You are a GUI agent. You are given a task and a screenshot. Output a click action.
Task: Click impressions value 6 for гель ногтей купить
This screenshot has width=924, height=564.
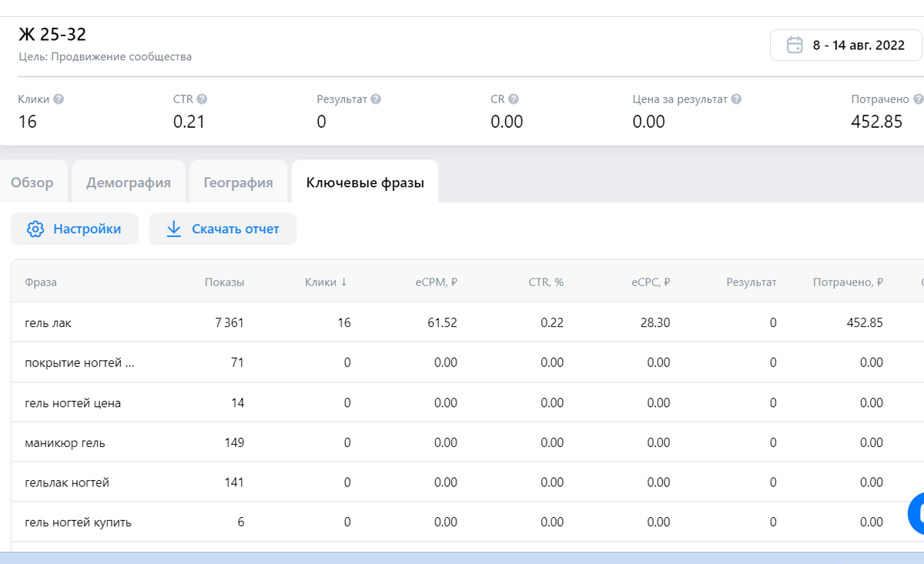click(x=241, y=522)
